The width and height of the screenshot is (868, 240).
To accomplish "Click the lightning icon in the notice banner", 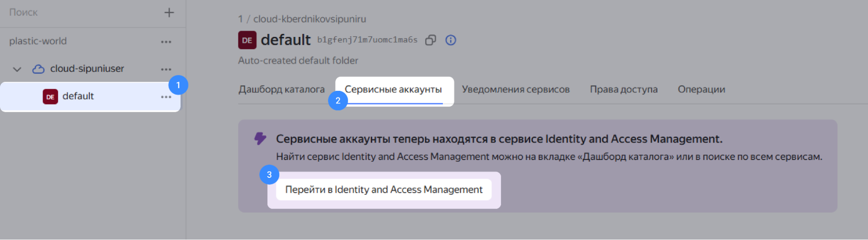I will pos(260,139).
